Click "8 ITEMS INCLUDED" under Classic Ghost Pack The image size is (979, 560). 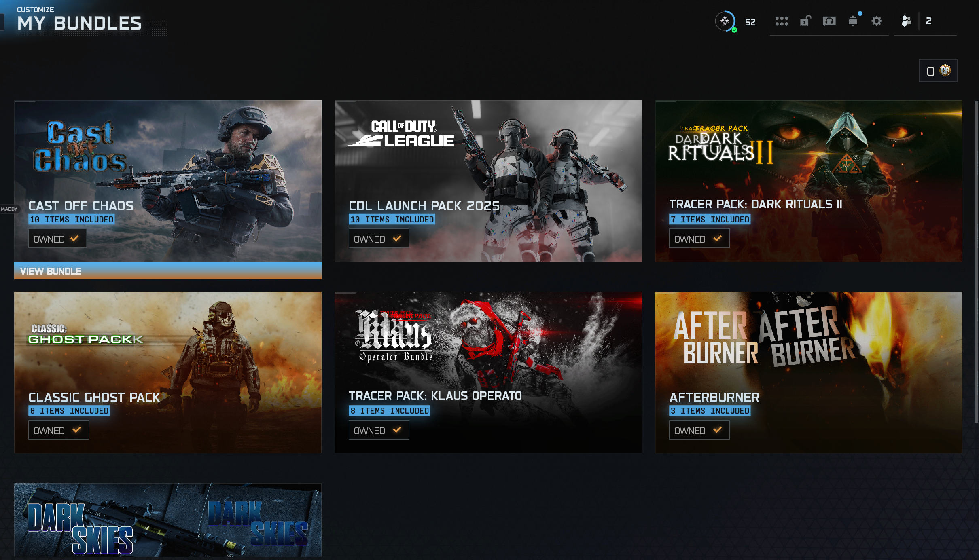(69, 411)
